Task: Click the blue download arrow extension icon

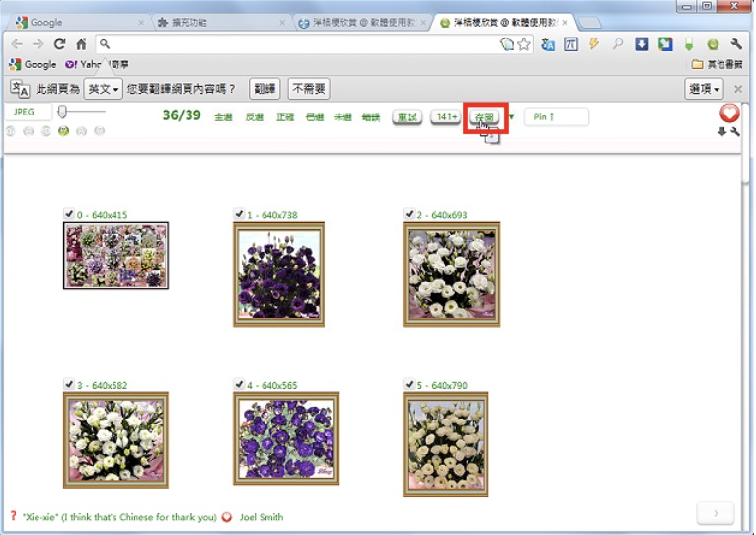Action: [x=642, y=44]
